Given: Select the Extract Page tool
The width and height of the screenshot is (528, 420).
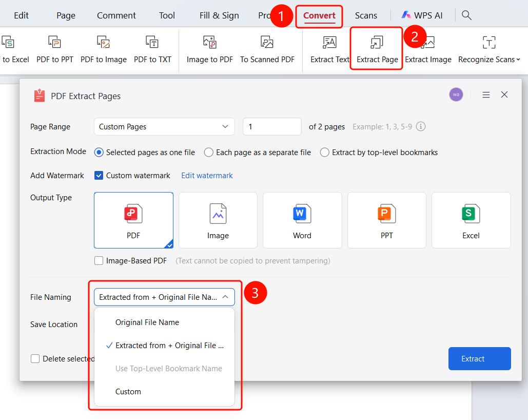Looking at the screenshot, I should [377, 50].
